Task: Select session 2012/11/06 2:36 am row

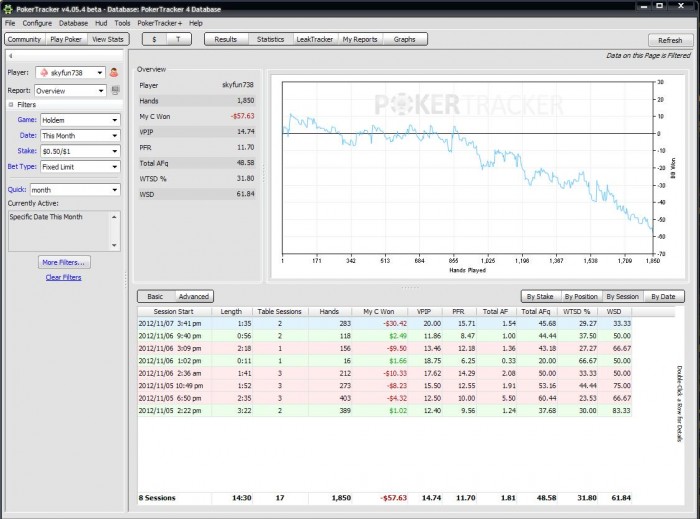Action: pos(384,374)
